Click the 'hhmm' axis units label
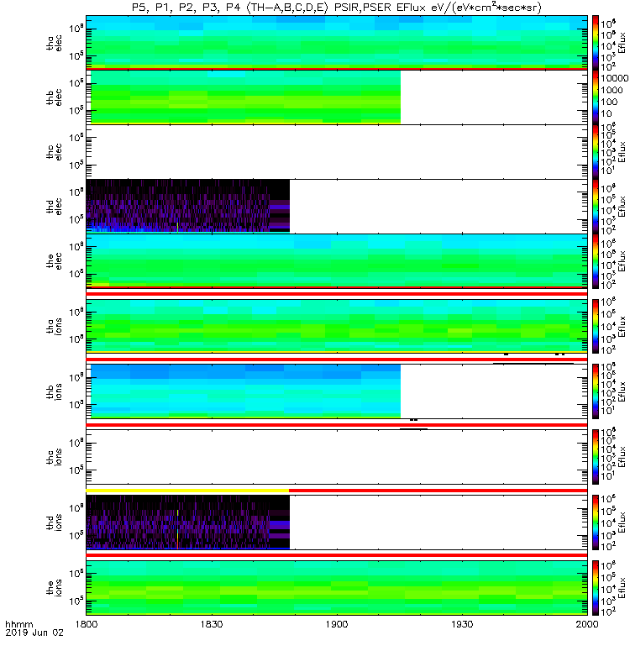The width and height of the screenshot is (630, 672). (18, 624)
